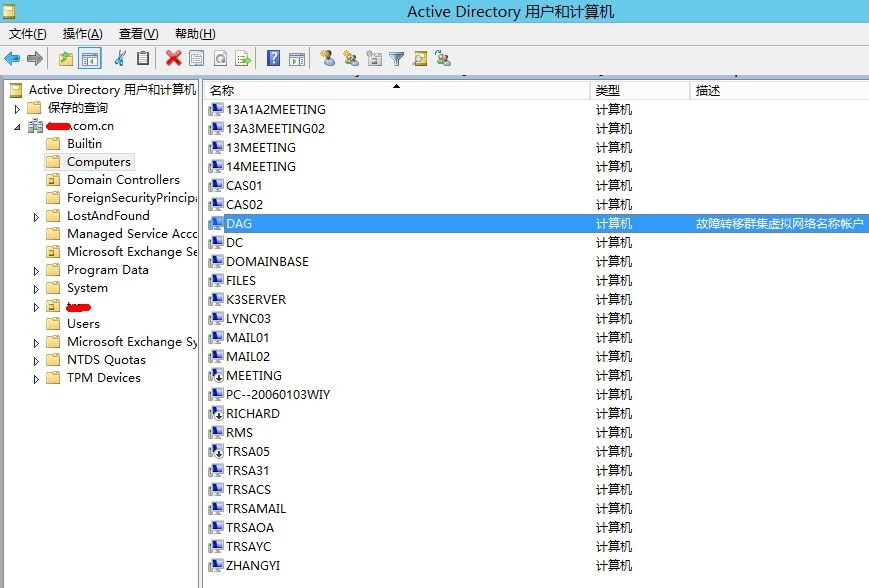This screenshot has width=869, height=588.
Task: Select computer 13A1A2MEETING in the list
Action: [275, 110]
